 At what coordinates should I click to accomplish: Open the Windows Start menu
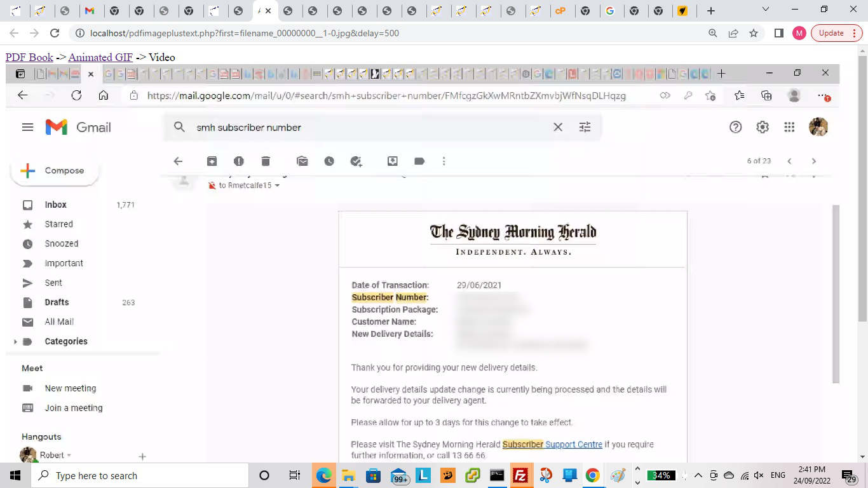pyautogui.click(x=15, y=475)
